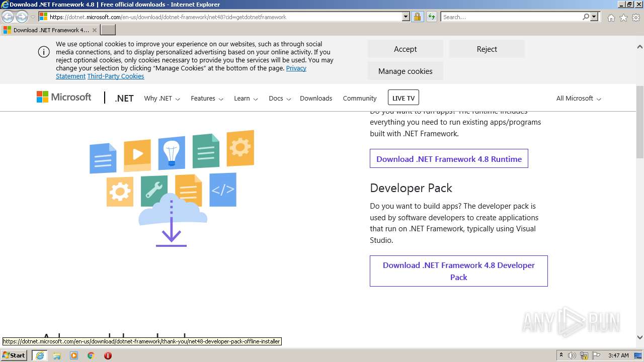644x362 pixels.
Task: Accept optional cookies
Action: pyautogui.click(x=405, y=49)
